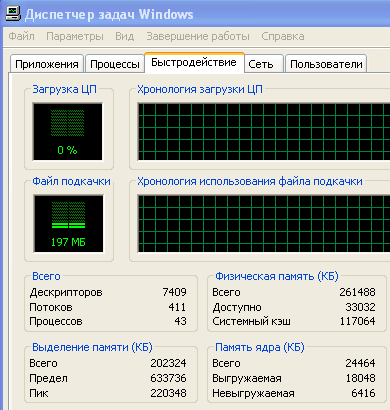Click the Пик value 220348
Image resolution: width=390 pixels, height=410 pixels.
[x=168, y=393]
